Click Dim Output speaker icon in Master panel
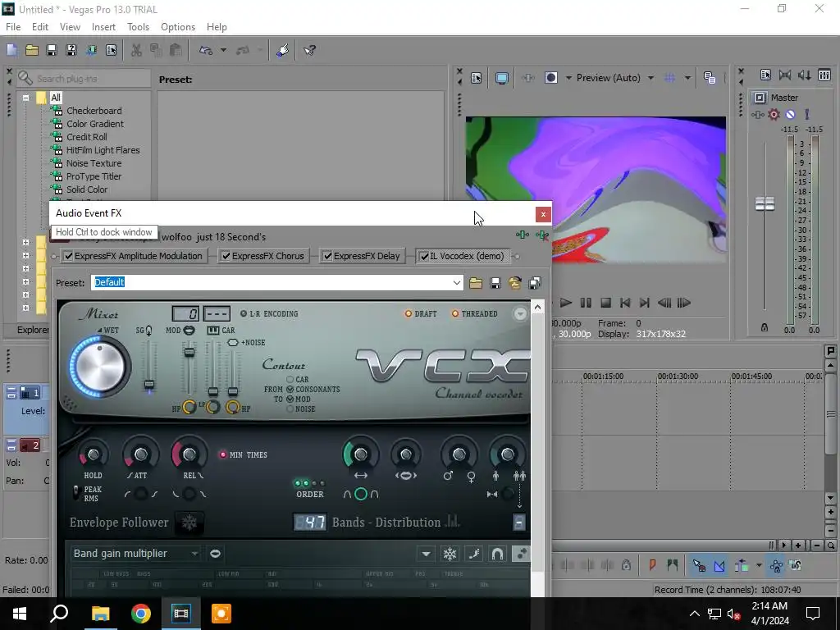Image resolution: width=840 pixels, height=630 pixels. coord(805,75)
